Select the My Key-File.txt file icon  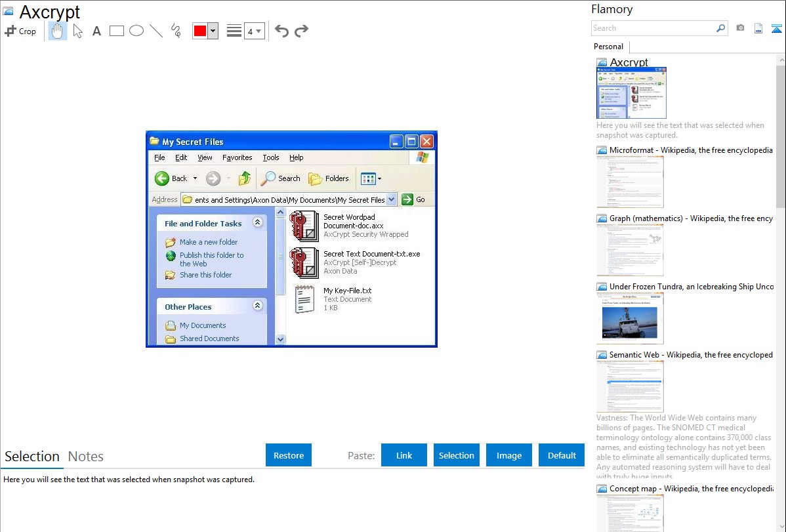coord(305,299)
